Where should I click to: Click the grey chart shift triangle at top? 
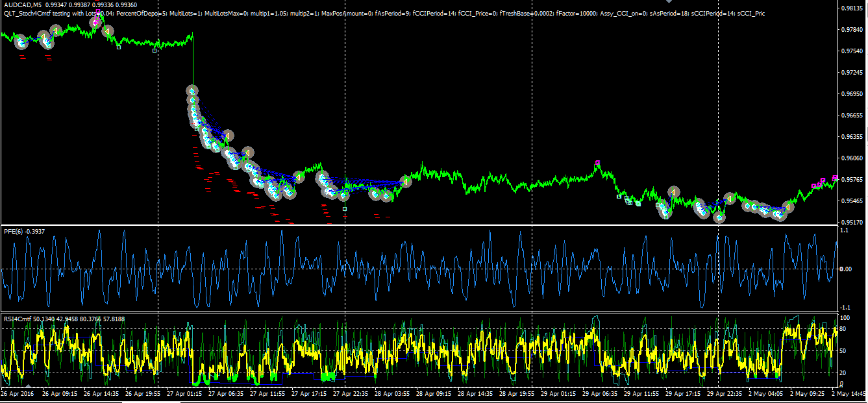668,2
